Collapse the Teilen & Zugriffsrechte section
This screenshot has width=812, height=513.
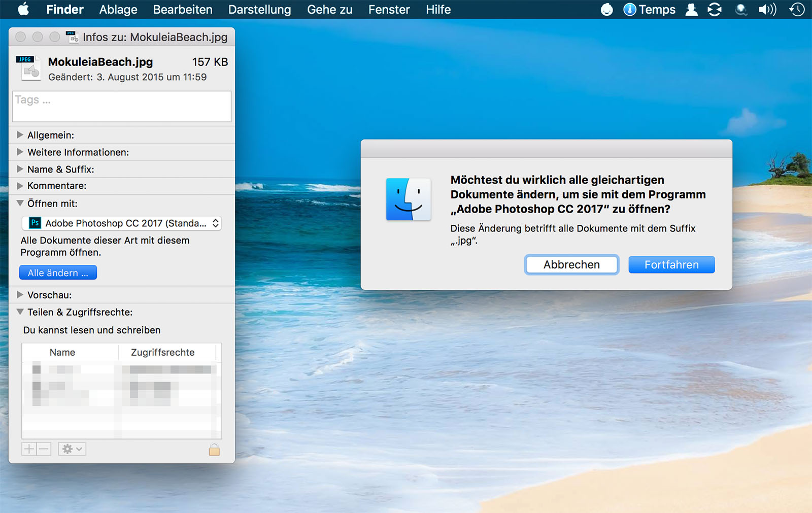click(x=20, y=312)
